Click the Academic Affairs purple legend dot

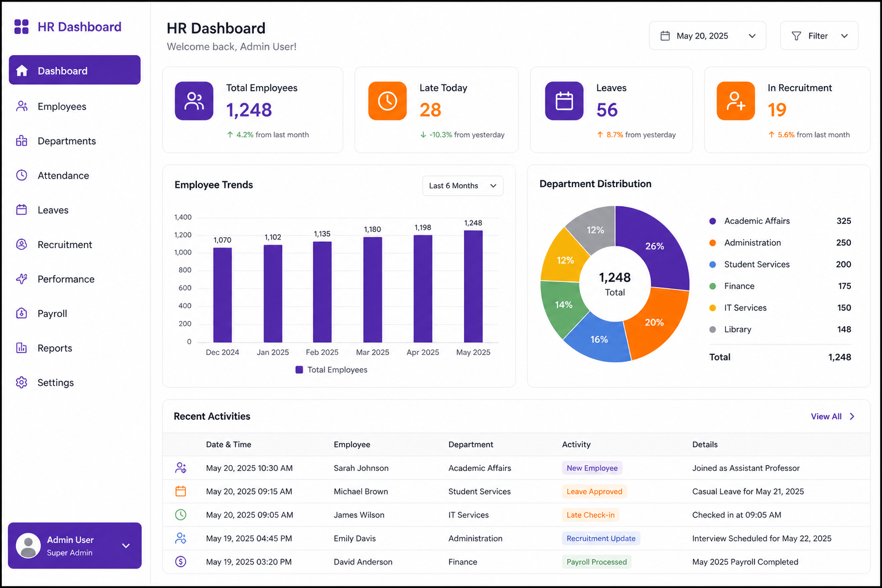coord(713,221)
